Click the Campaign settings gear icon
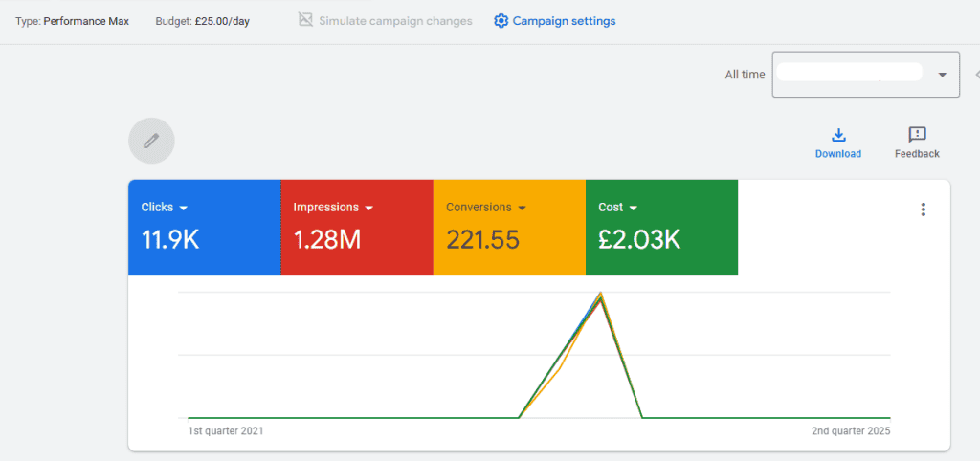 (501, 21)
